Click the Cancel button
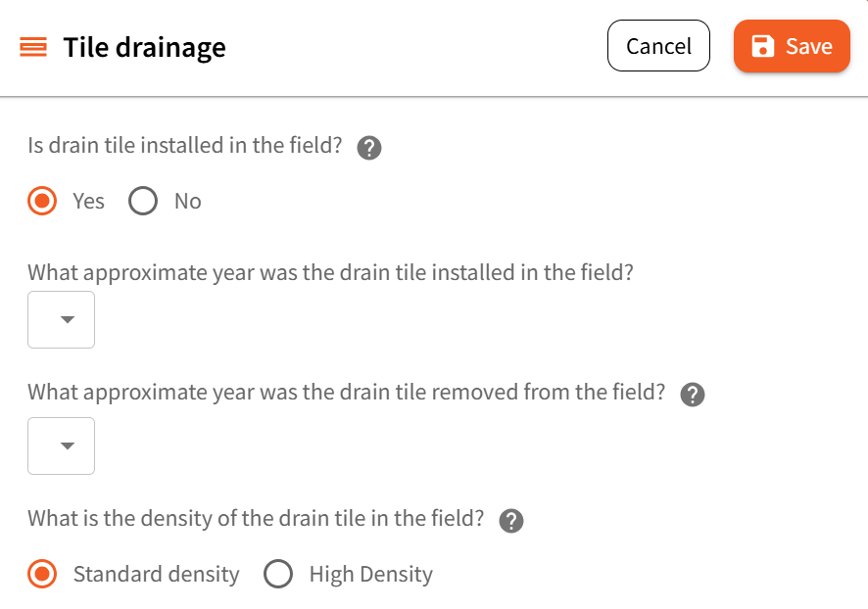The height and width of the screenshot is (609, 868). (658, 46)
